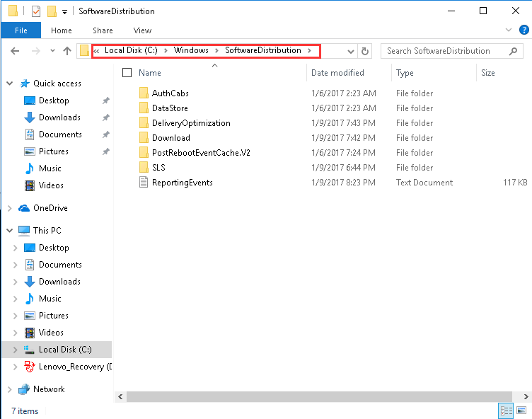Select the DataStore folder icon
This screenshot has width=532, height=419.
144,108
